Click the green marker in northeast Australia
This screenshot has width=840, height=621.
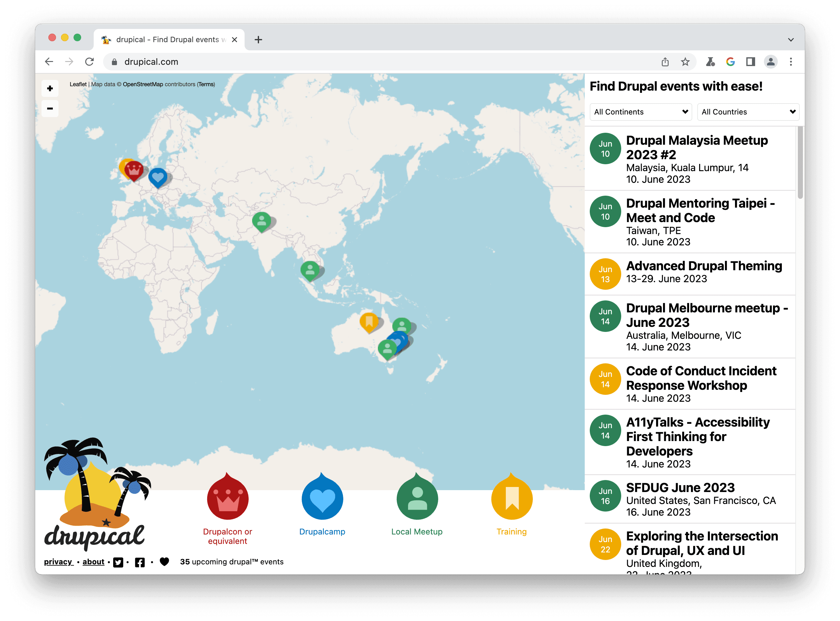(x=402, y=325)
